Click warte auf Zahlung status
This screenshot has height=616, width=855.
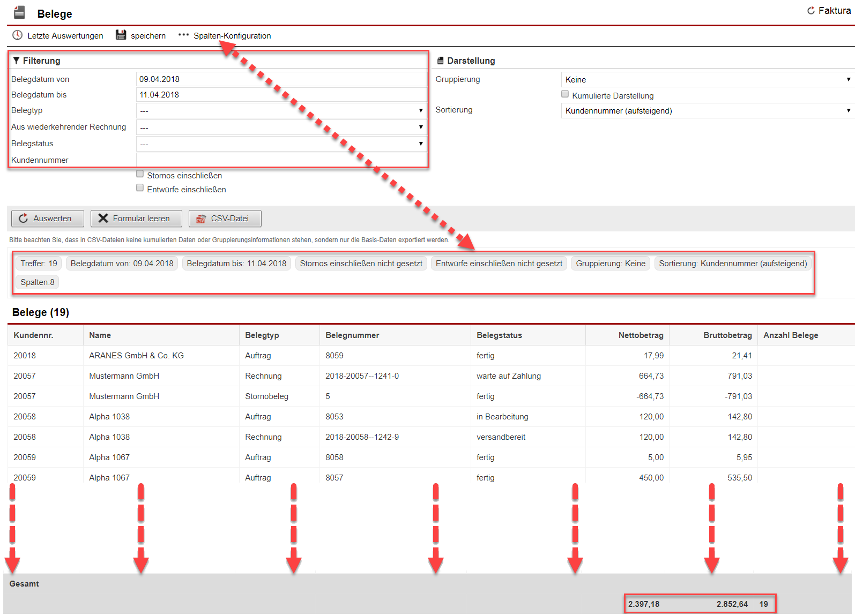coord(509,376)
